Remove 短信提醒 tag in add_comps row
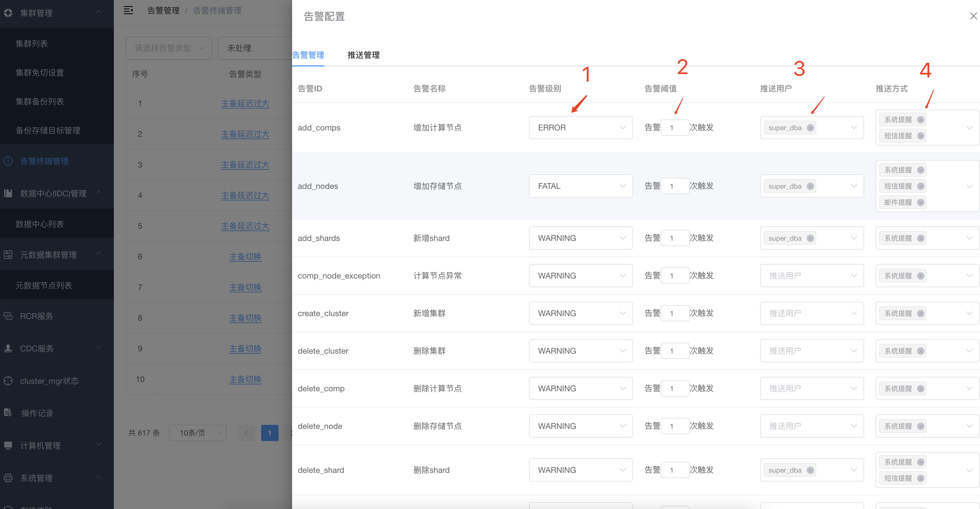 tap(920, 136)
